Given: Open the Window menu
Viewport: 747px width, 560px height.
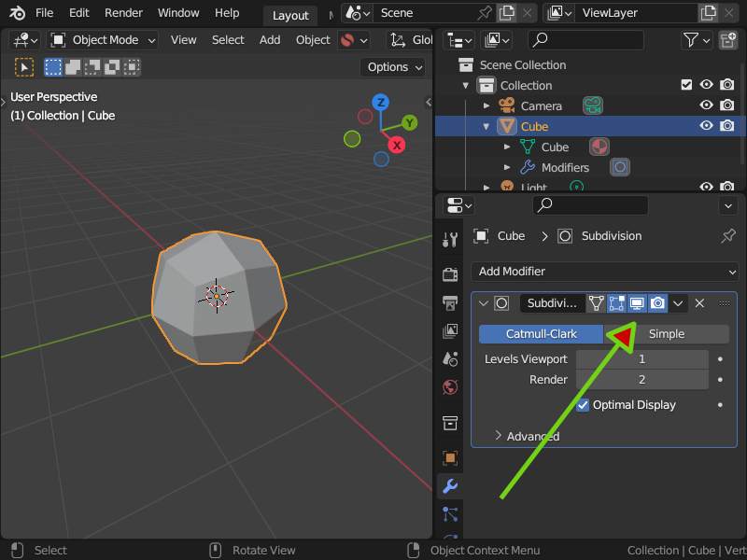Looking at the screenshot, I should 178,13.
